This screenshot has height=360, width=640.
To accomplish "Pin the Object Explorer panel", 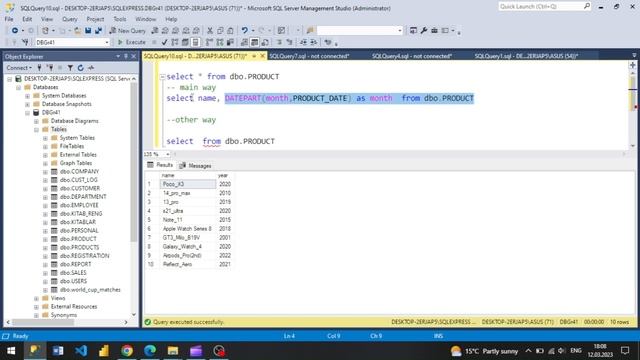I will pyautogui.click(x=126, y=56).
